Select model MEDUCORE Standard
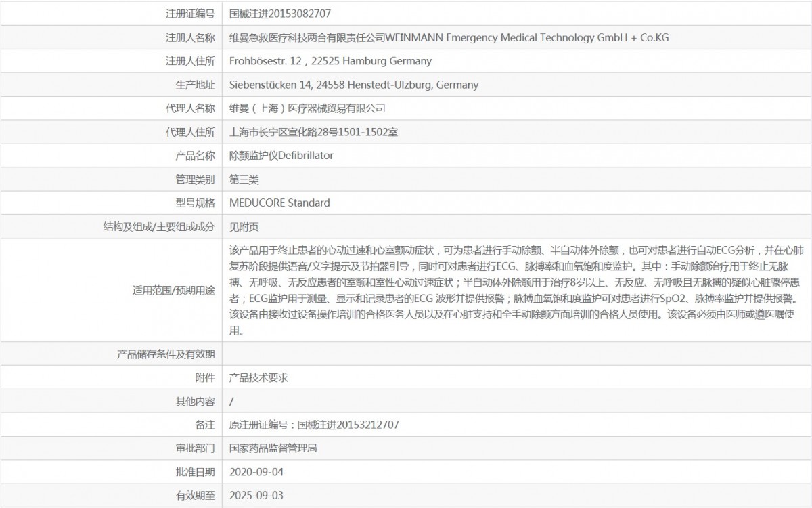Viewport: 812px width, 508px height. [x=279, y=203]
